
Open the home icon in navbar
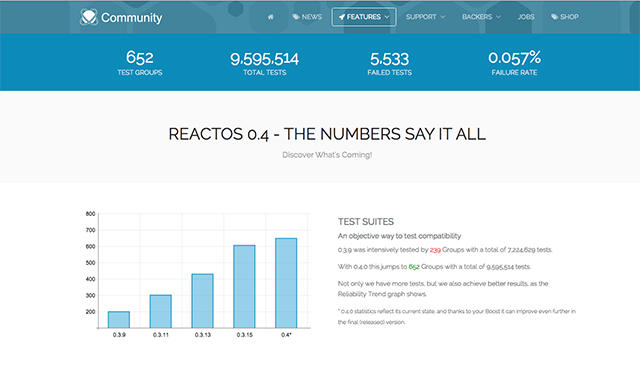(x=270, y=17)
